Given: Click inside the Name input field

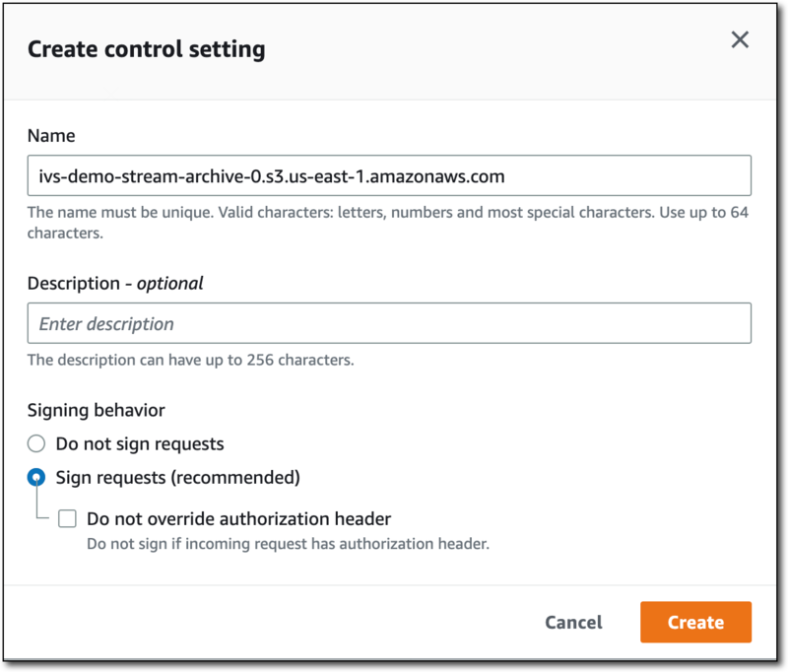Looking at the screenshot, I should pyautogui.click(x=390, y=174).
